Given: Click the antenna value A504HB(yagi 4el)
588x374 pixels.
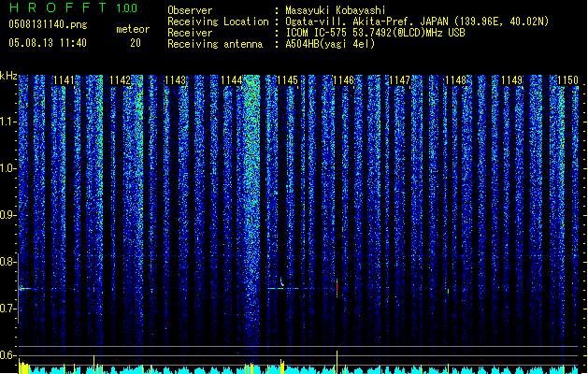Looking at the screenshot, I should (330, 44).
